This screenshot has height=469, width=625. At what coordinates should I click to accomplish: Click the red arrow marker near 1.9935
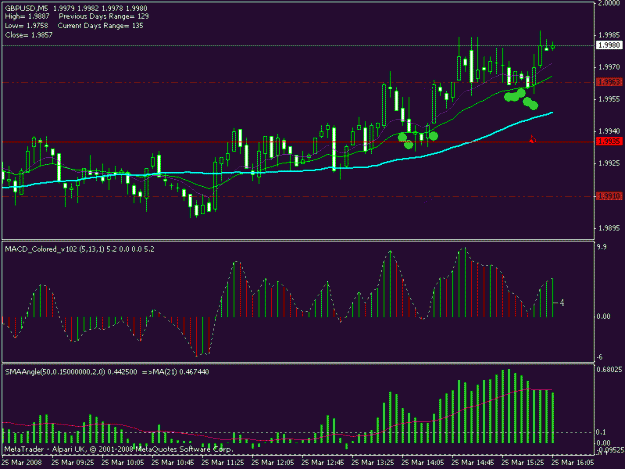(x=533, y=139)
